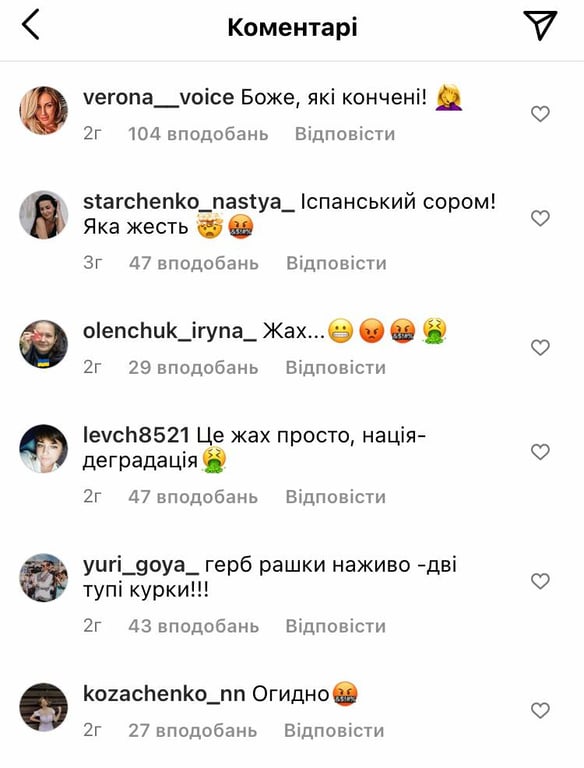
Task: View 43 вподобань likes list
Action: click(x=194, y=626)
